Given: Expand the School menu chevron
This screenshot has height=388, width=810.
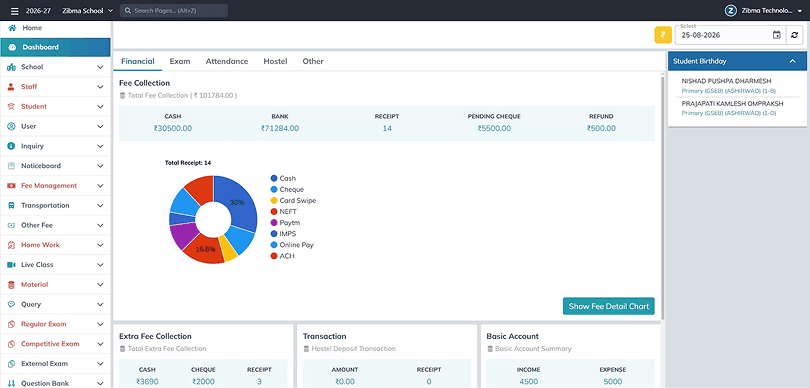Looking at the screenshot, I should 100,67.
